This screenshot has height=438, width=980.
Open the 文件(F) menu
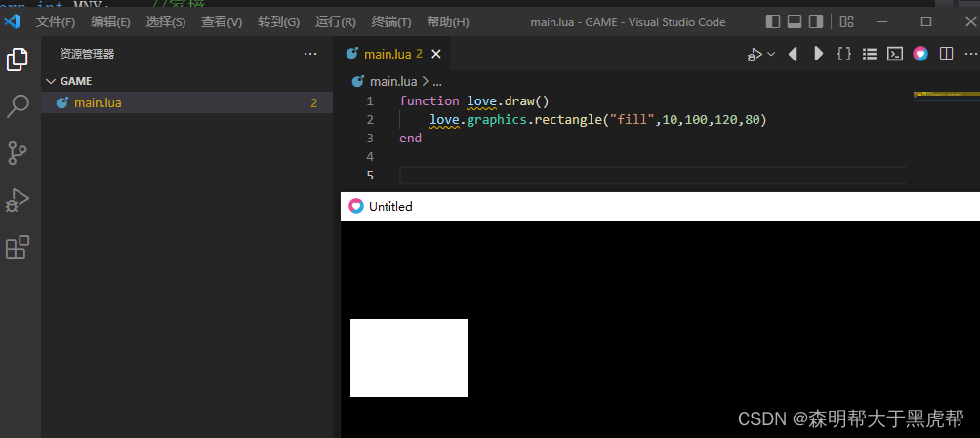[56, 21]
